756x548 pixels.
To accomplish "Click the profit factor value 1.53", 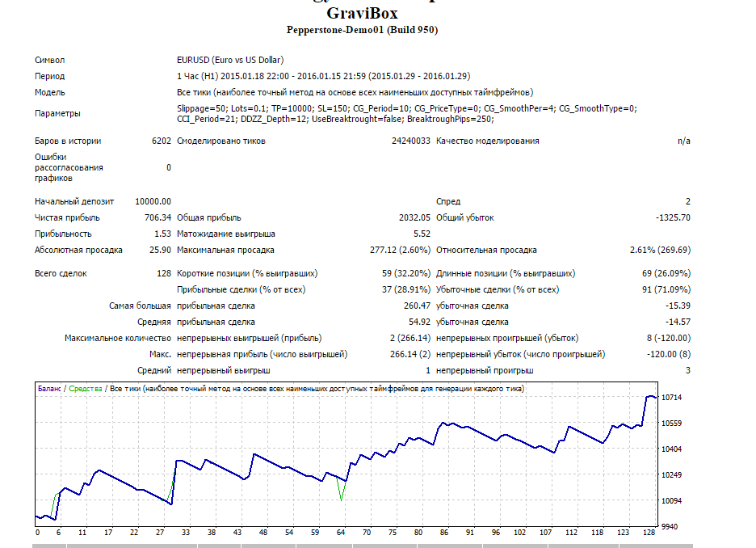I will (x=162, y=234).
